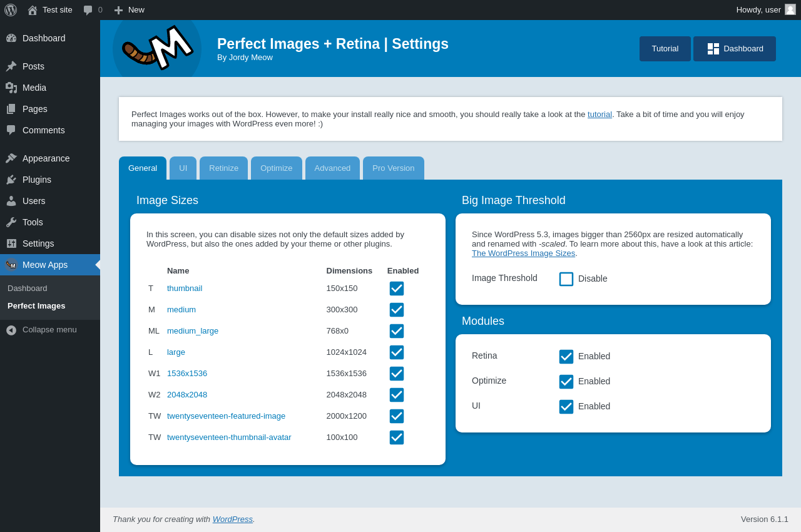Click the medium size name link
This screenshot has width=801, height=532.
point(181,310)
